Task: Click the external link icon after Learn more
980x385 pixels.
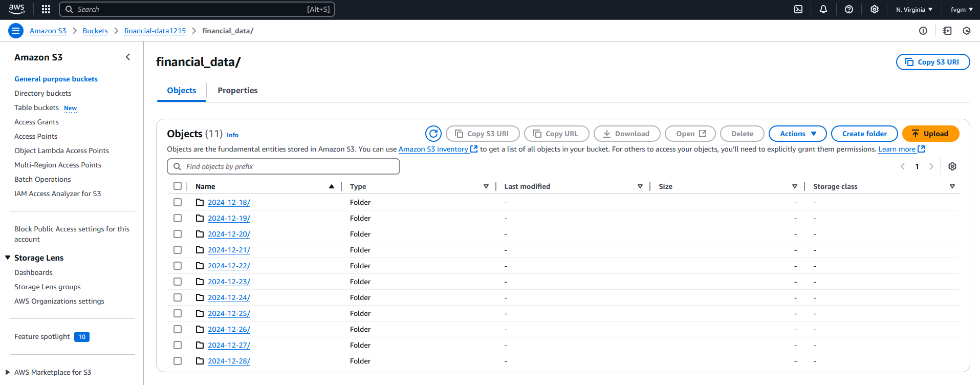Action: tap(922, 149)
